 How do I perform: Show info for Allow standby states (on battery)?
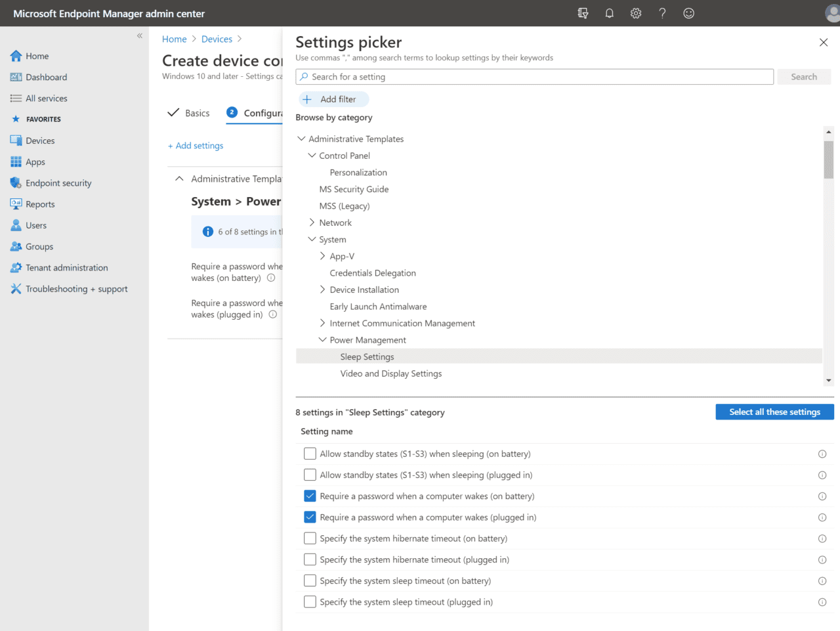coord(822,454)
